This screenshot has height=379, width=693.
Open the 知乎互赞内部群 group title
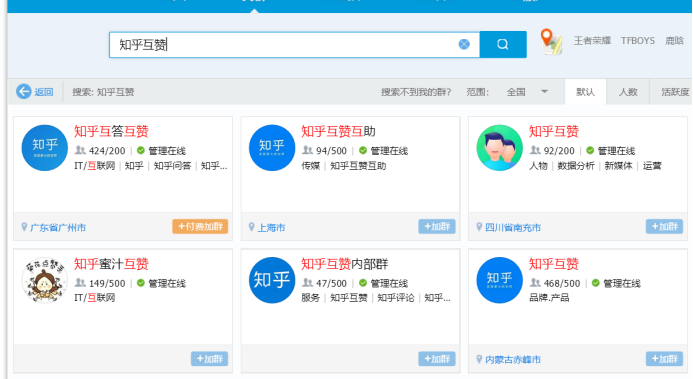click(x=345, y=264)
